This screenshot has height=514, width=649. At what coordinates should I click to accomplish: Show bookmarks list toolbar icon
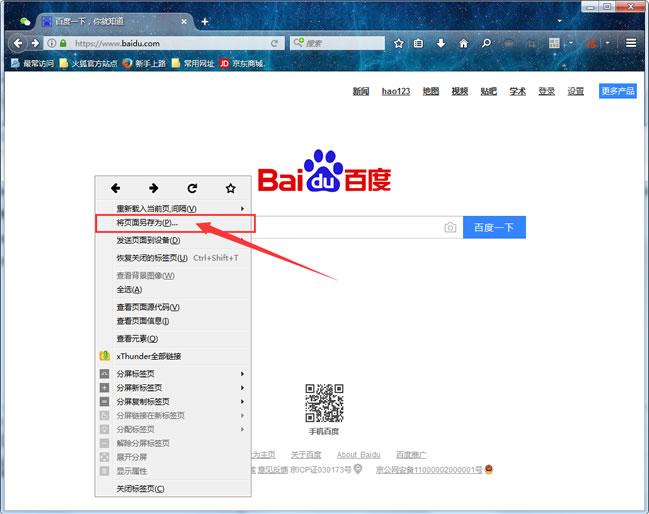click(x=418, y=43)
